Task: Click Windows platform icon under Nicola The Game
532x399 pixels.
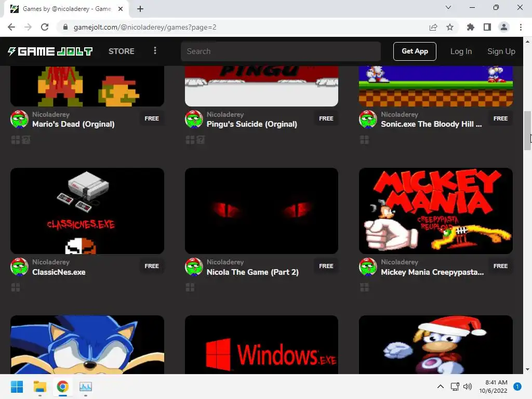Action: click(x=190, y=287)
